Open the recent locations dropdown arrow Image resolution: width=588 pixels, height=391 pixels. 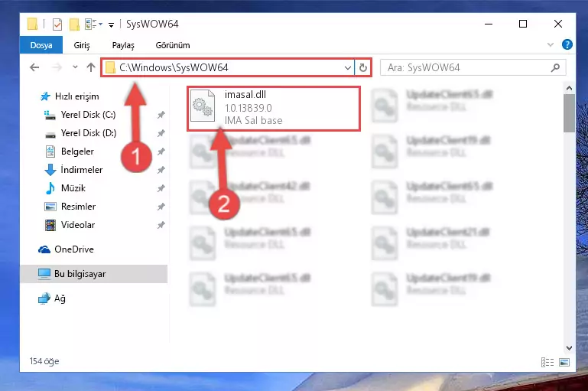click(x=75, y=67)
